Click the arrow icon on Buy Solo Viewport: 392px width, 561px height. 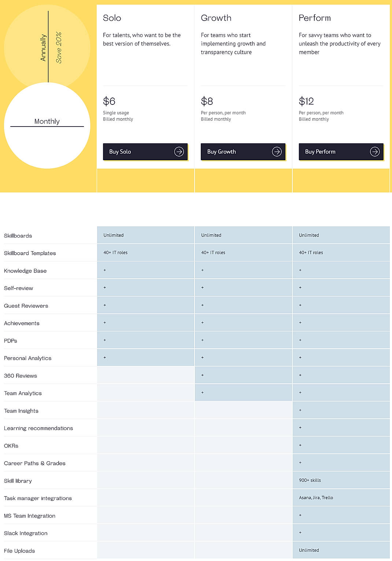click(179, 151)
